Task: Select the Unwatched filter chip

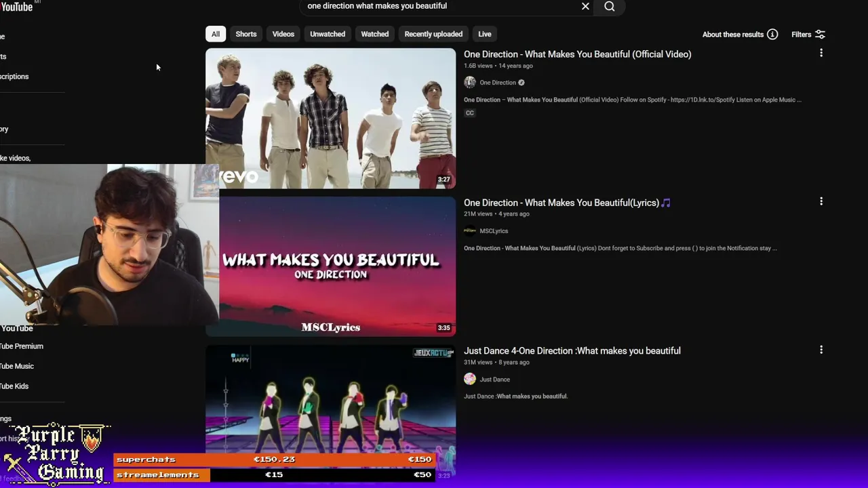Action: point(328,34)
